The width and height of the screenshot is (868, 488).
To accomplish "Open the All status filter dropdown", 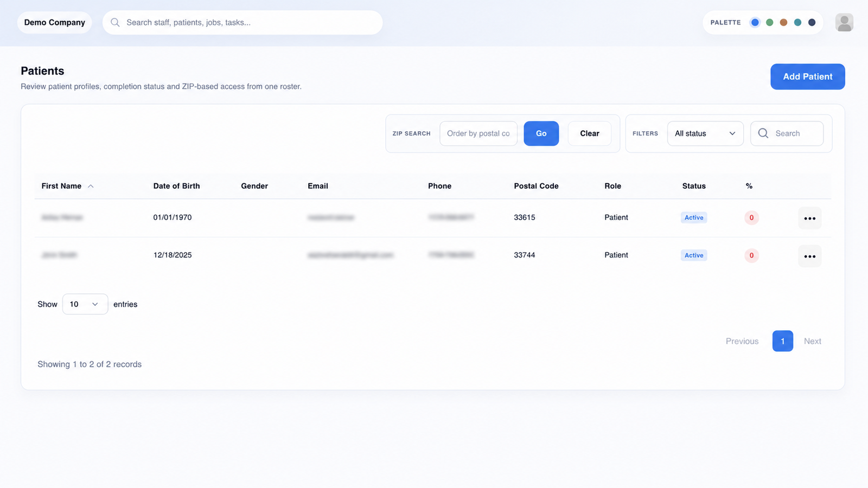I will click(x=705, y=133).
